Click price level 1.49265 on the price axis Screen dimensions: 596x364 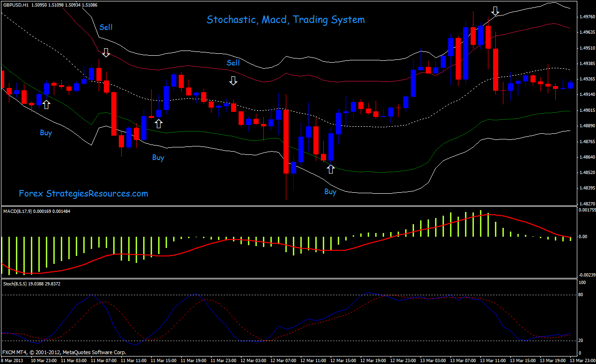tap(587, 79)
